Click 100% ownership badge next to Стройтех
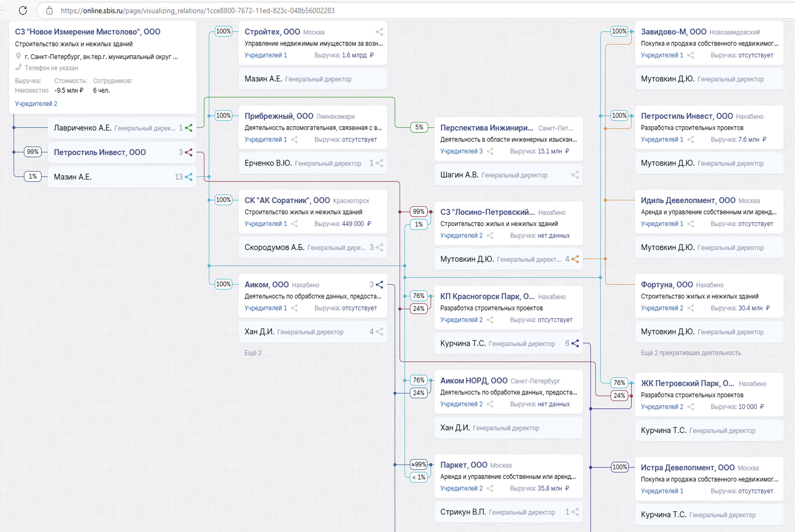795x532 pixels. (x=223, y=31)
